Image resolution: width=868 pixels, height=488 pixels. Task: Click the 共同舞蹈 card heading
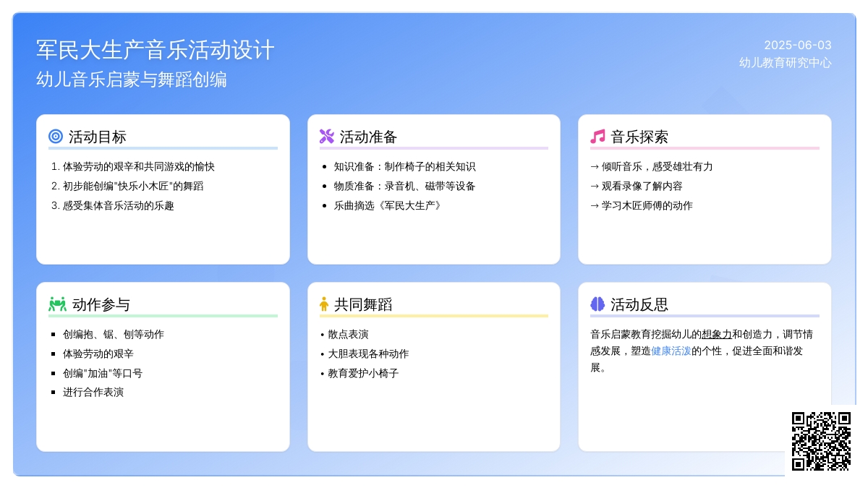click(x=363, y=304)
